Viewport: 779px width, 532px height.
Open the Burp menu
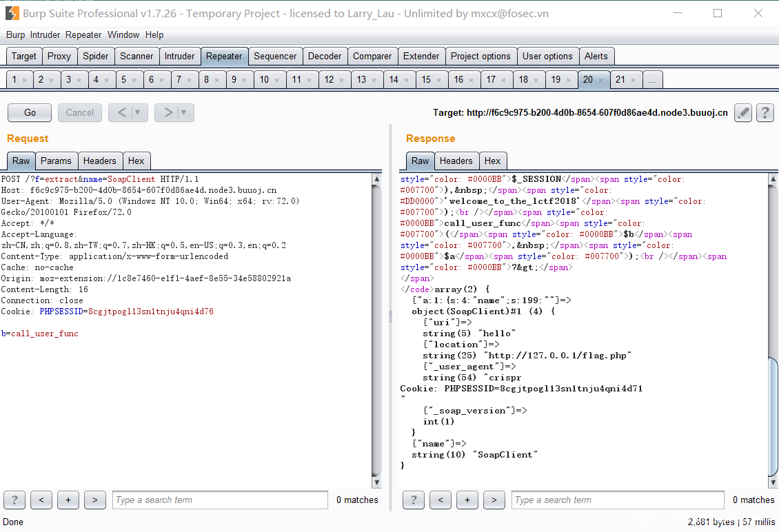point(15,34)
